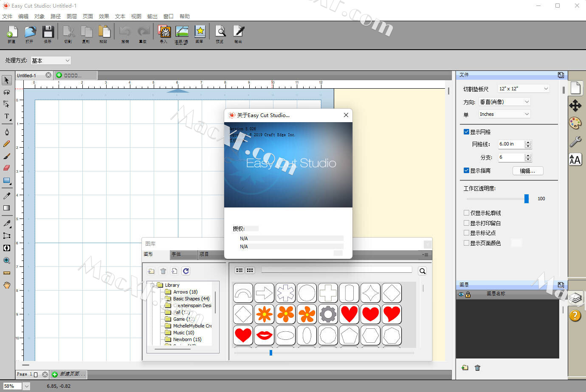
Task: Enable 显示页面颜色 checkbox
Action: pos(466,243)
